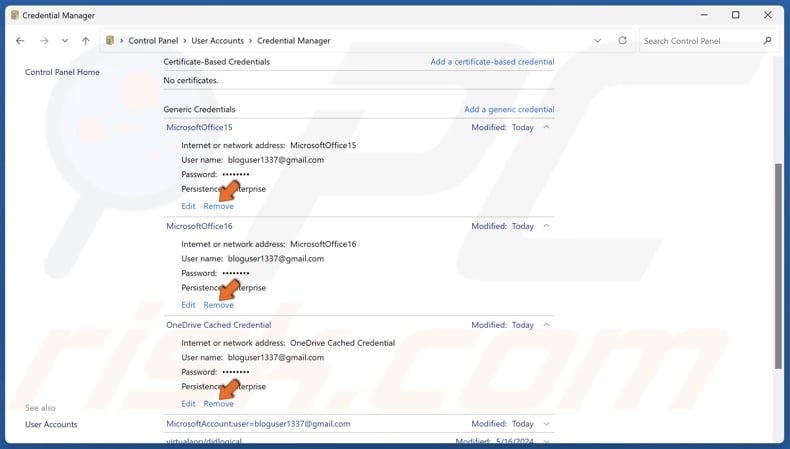Open the recent locations dropdown arrow

(x=64, y=41)
